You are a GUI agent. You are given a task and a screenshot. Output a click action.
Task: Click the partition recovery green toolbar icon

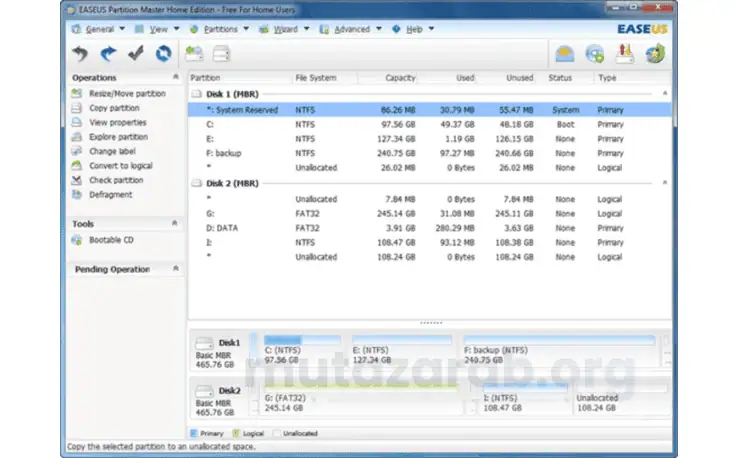point(194,54)
